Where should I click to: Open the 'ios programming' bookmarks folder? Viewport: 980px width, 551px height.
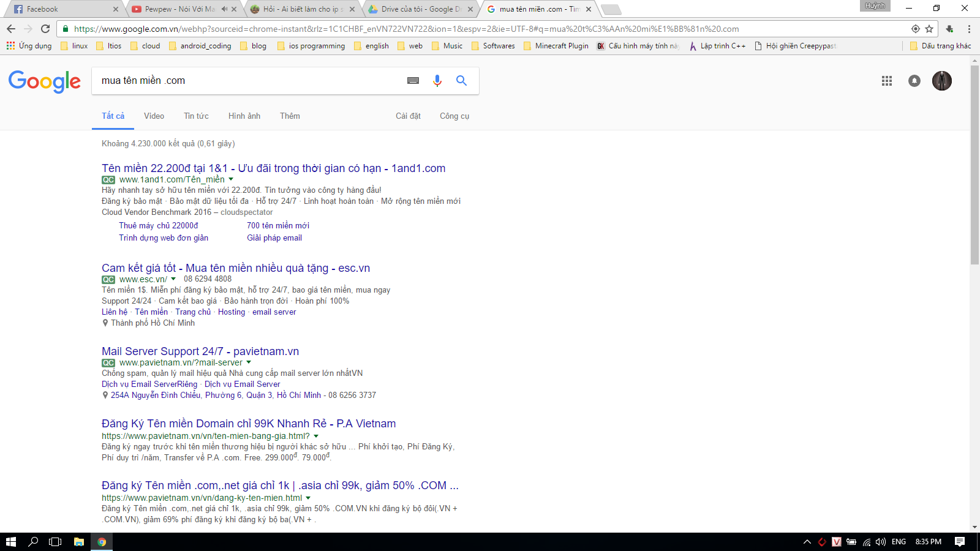click(311, 46)
